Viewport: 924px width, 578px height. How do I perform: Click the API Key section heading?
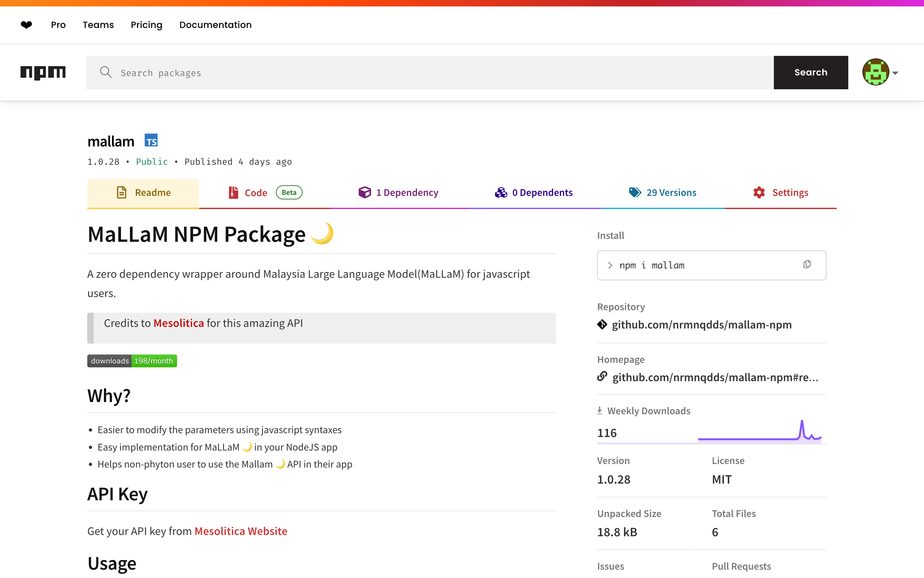[x=117, y=494]
